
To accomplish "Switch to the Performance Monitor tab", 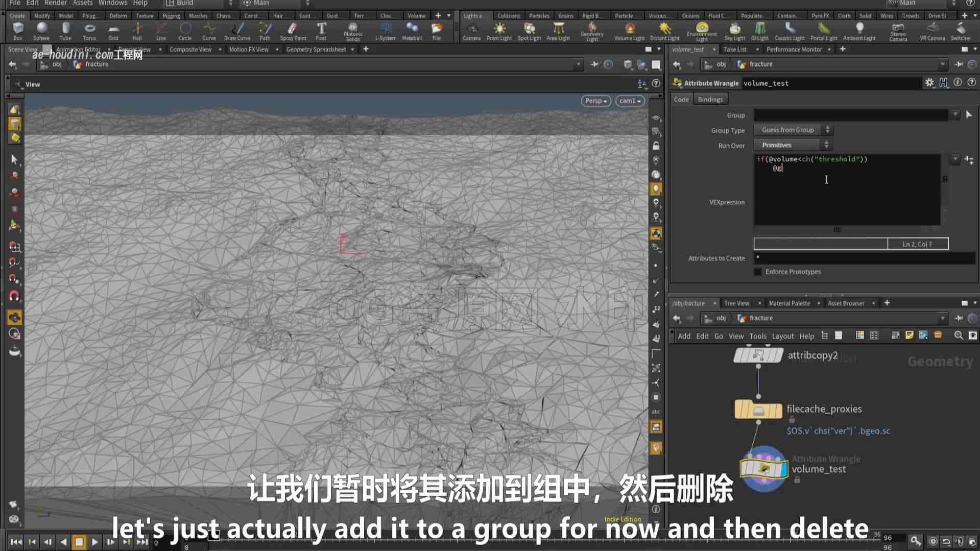I will (794, 50).
